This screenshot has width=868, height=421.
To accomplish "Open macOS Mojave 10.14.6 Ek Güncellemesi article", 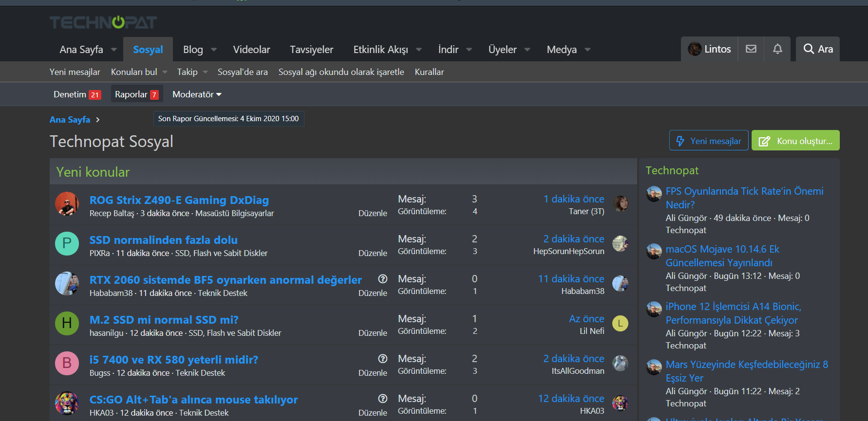I will pos(723,256).
